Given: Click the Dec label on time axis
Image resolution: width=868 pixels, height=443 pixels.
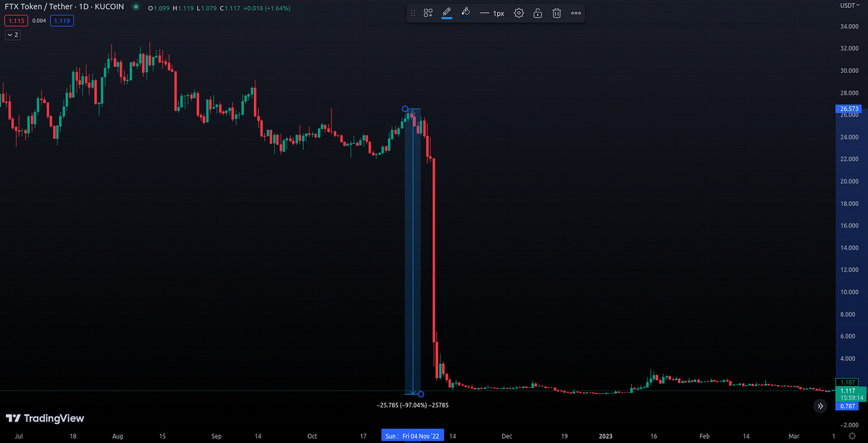Looking at the screenshot, I should pyautogui.click(x=507, y=436).
